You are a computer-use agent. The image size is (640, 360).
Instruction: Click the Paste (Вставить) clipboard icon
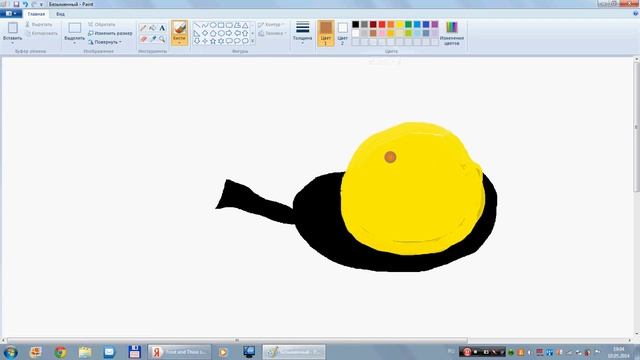[x=13, y=28]
